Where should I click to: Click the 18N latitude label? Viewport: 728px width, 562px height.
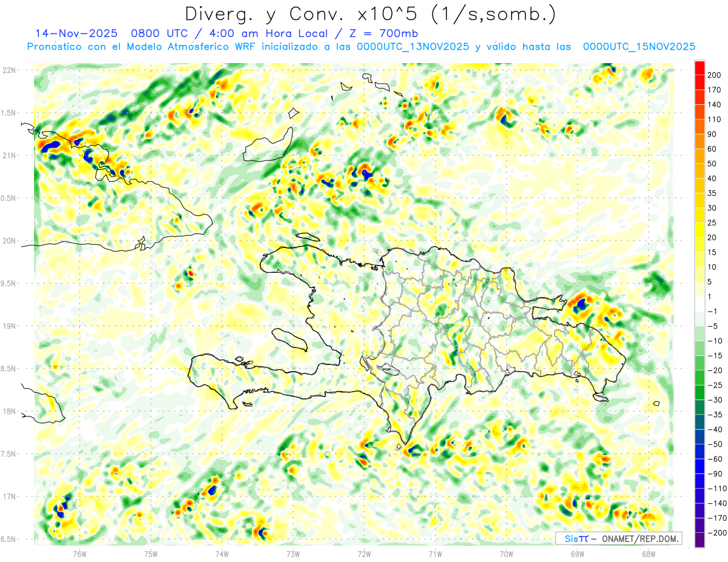9,411
